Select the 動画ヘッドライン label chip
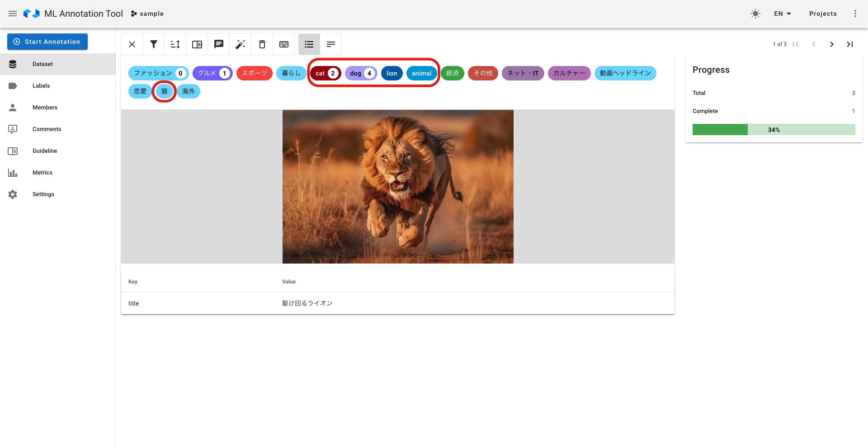This screenshot has width=868, height=448. 625,73
